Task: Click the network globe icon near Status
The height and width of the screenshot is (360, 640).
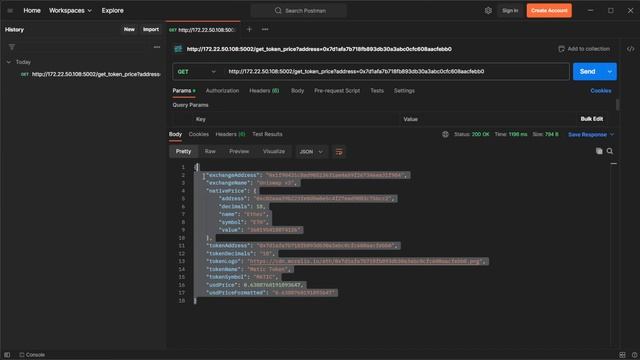Action: pyautogui.click(x=445, y=134)
